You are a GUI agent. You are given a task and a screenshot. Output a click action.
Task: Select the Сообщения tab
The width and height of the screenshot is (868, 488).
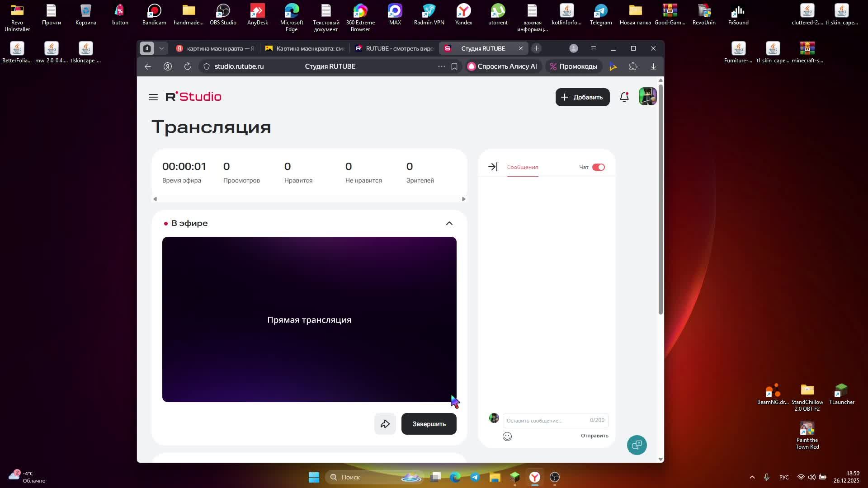click(522, 167)
